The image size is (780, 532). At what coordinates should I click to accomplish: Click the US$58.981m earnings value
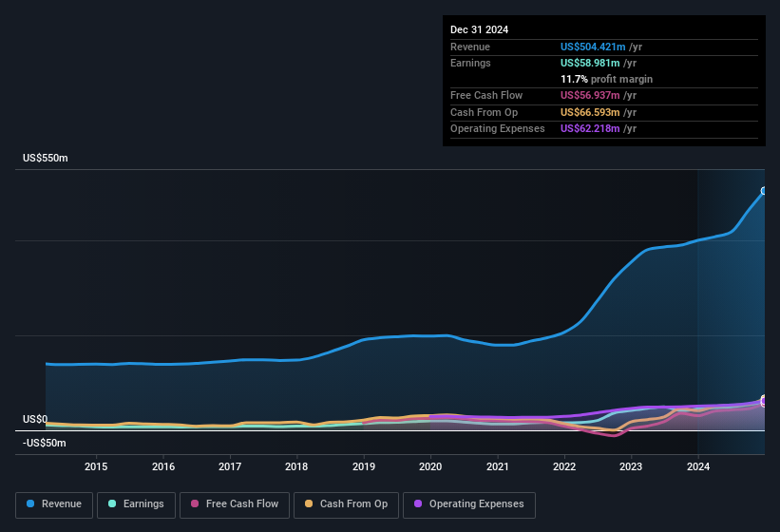click(590, 63)
